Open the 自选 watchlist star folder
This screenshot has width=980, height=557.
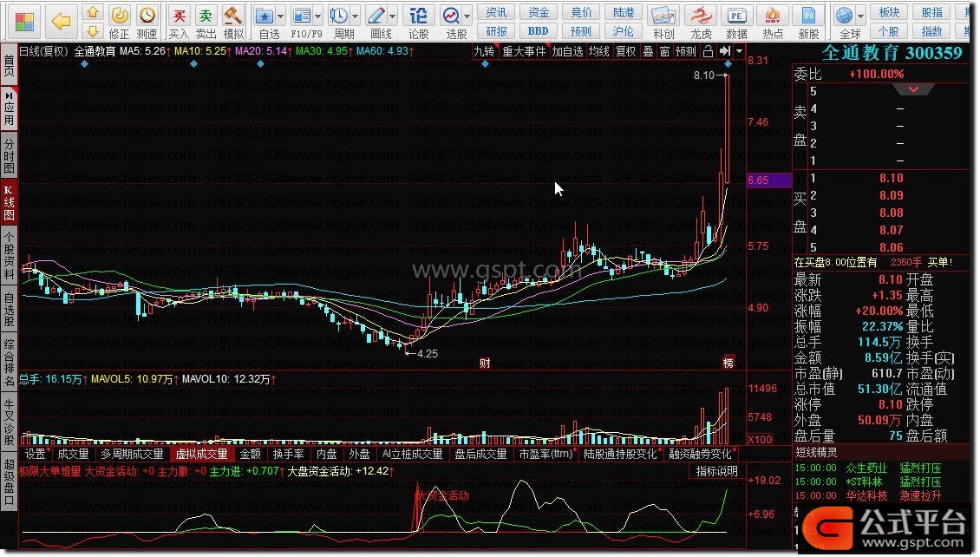click(x=265, y=23)
